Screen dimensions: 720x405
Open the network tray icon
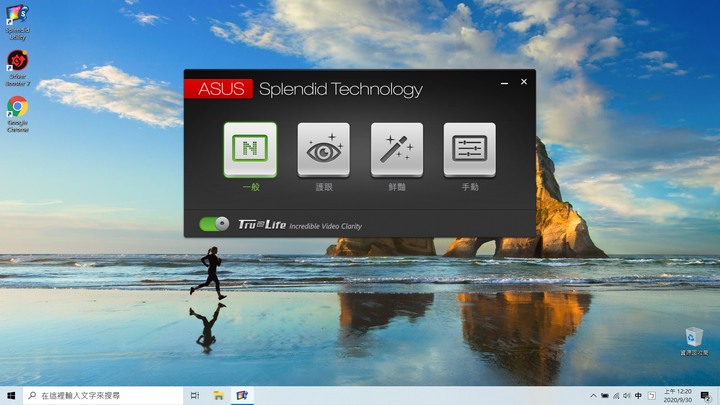tap(616, 396)
